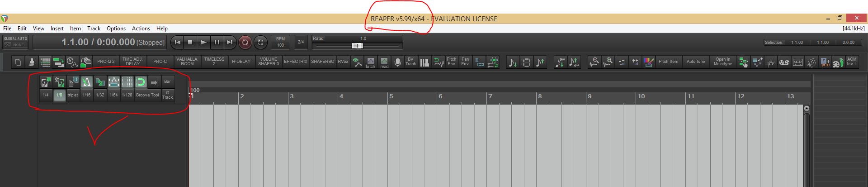The image size is (868, 187).
Task: Insert TIME ADJ. DELAY plugin button
Action: (132, 62)
